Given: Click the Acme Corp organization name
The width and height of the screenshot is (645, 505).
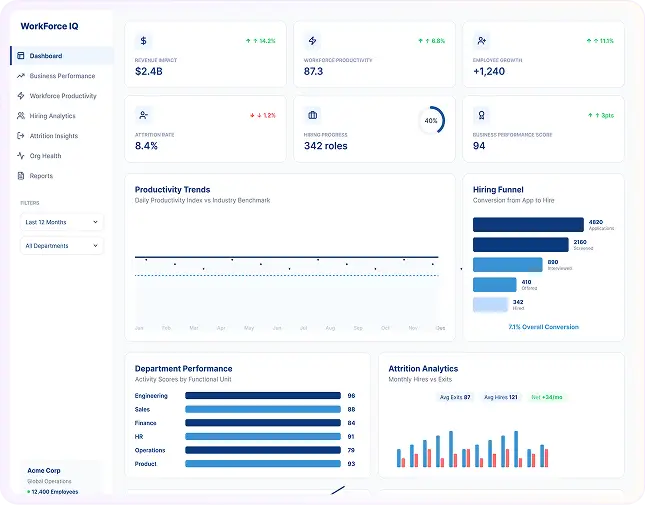Looking at the screenshot, I should click(x=44, y=470).
